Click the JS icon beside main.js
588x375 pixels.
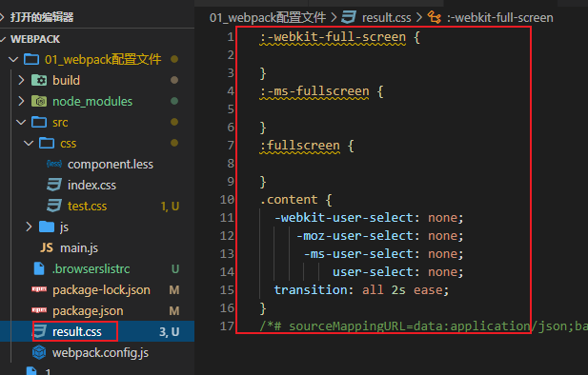(47, 247)
